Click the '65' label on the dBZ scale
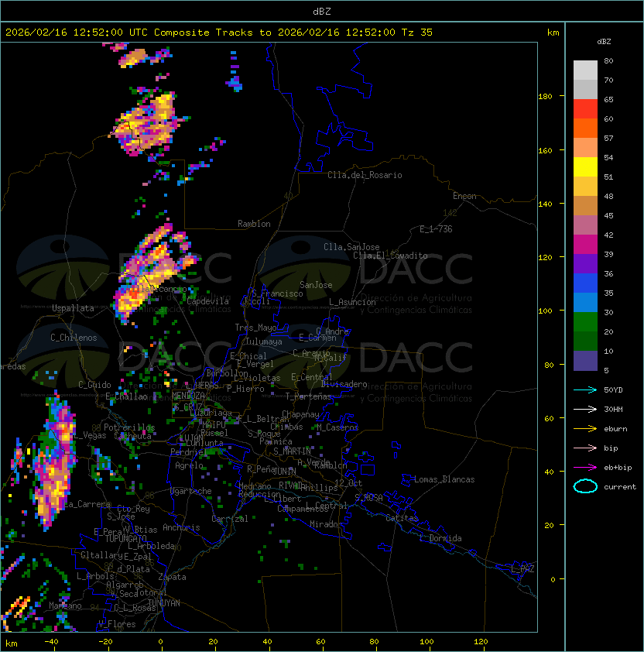 click(x=608, y=99)
